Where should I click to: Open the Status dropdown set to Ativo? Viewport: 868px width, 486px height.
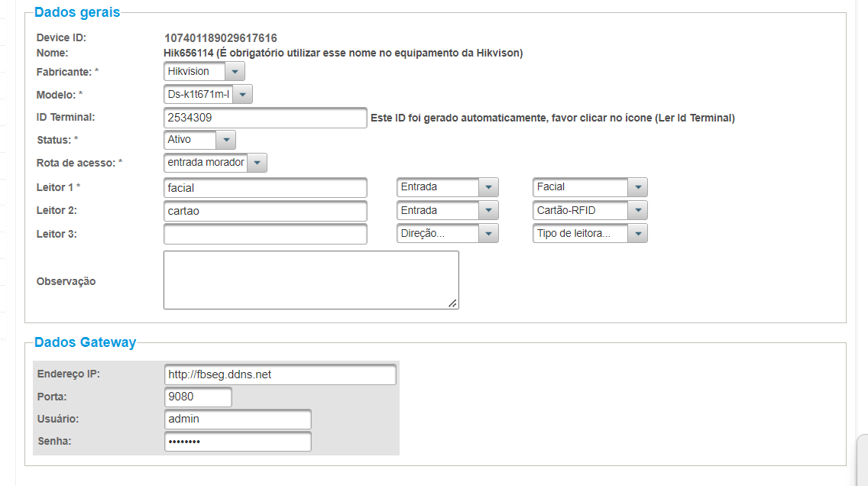(x=199, y=141)
